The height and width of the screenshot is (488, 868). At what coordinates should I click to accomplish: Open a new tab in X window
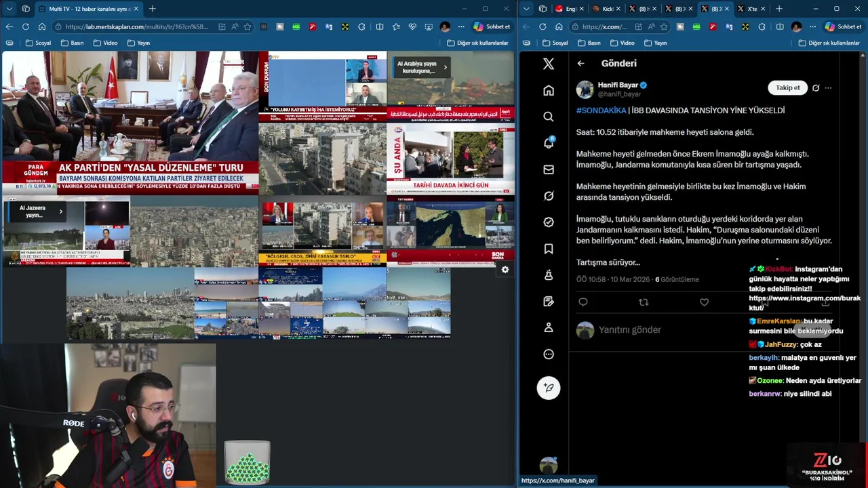click(779, 9)
